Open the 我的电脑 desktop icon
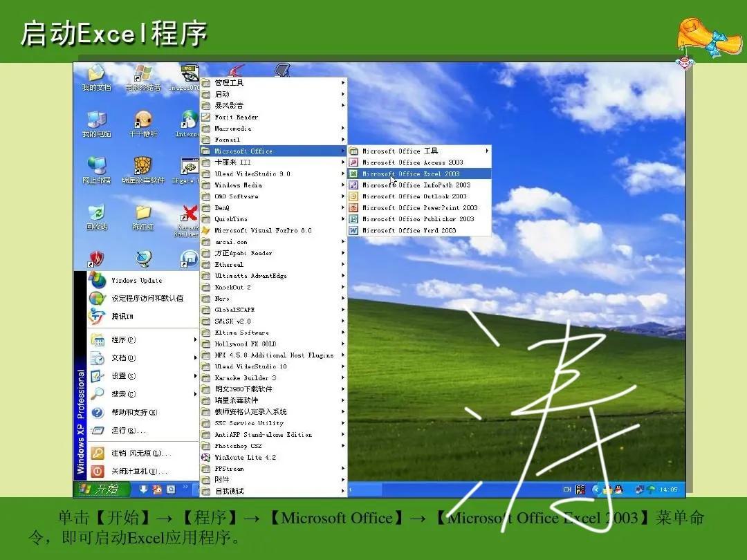This screenshot has height=560, width=747. click(x=96, y=124)
